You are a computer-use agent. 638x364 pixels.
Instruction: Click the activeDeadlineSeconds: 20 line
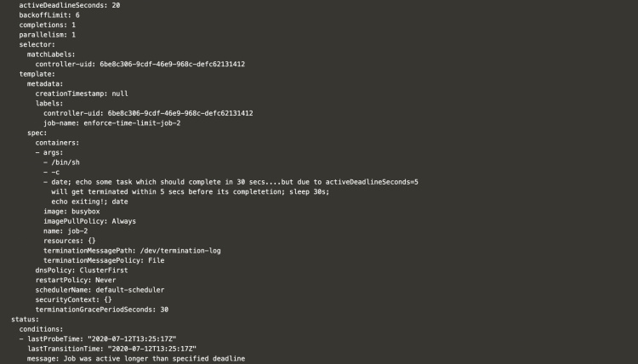click(70, 5)
